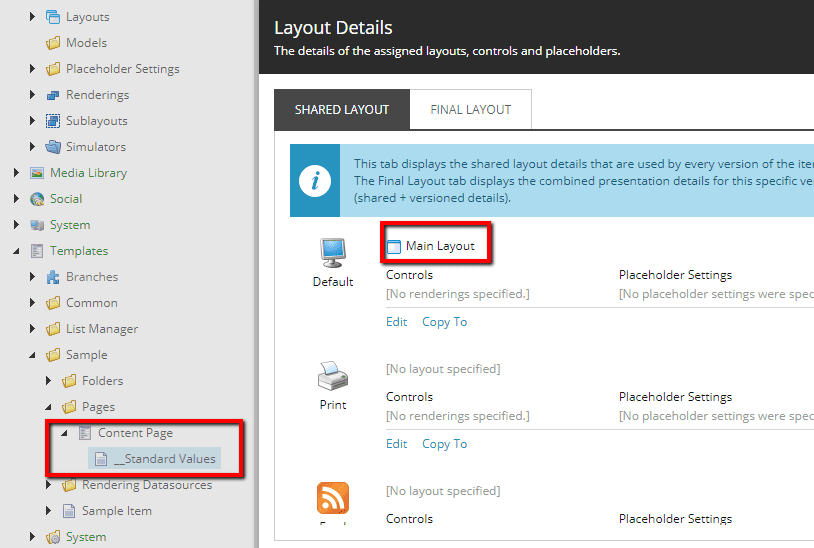Click the Simulators icon
The image size is (814, 548).
pyautogui.click(x=53, y=147)
